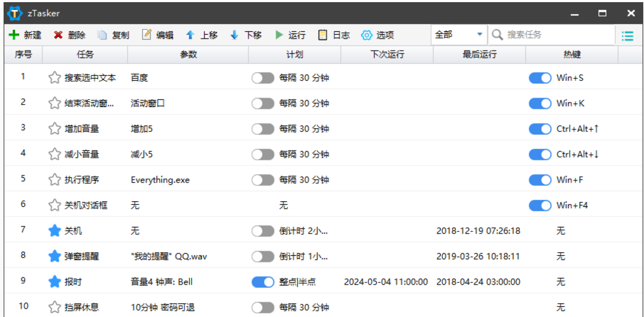The height and width of the screenshot is (317, 644).
Task: Enable countdown toggle for 弹窗提醒
Action: [263, 256]
